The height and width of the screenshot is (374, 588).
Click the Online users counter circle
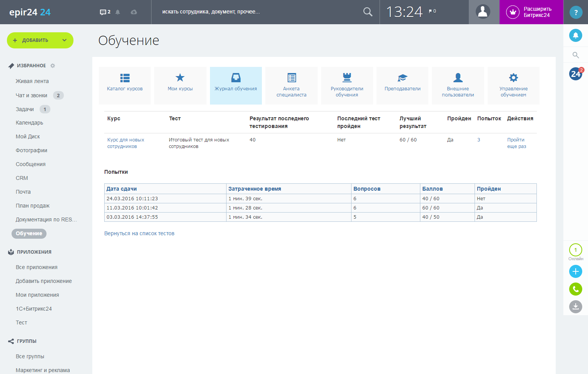tap(576, 250)
